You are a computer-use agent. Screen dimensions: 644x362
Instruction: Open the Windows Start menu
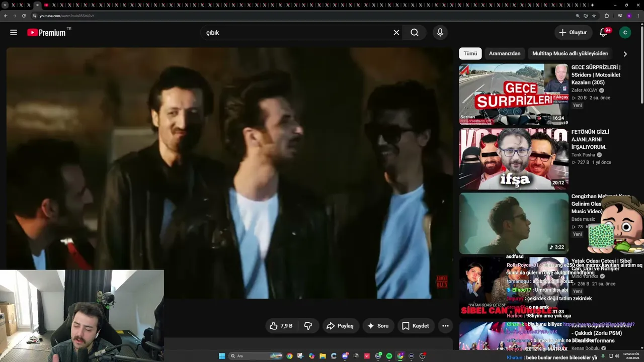(x=222, y=356)
